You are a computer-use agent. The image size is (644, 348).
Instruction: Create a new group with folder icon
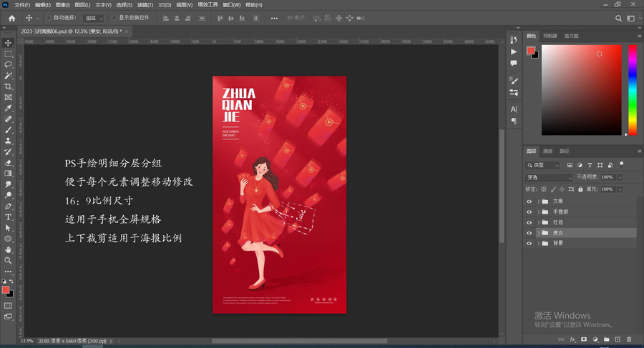pyautogui.click(x=606, y=339)
